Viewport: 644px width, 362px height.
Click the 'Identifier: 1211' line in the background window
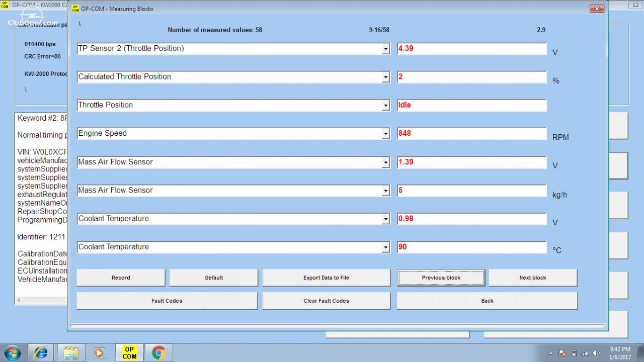click(x=41, y=237)
